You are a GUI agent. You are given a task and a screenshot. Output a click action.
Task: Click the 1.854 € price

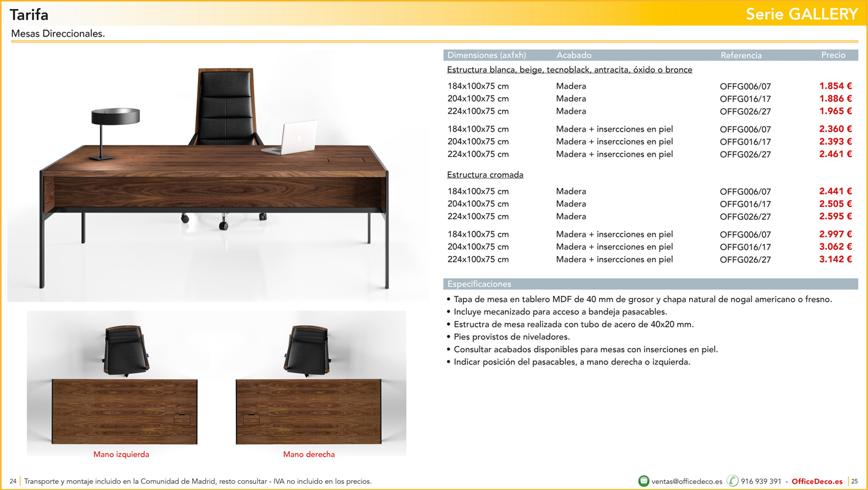(836, 86)
